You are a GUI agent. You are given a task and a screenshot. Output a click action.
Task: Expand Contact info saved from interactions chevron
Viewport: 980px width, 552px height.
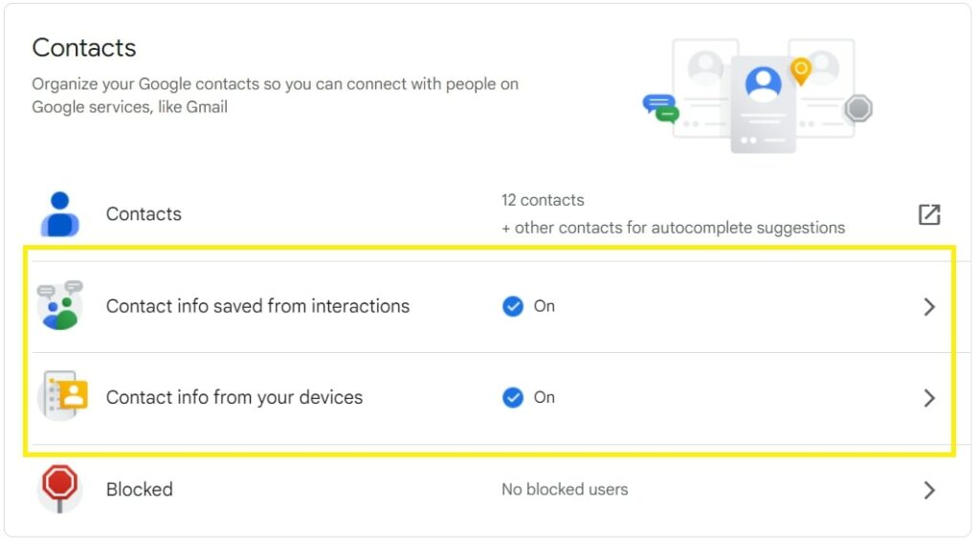tap(928, 306)
